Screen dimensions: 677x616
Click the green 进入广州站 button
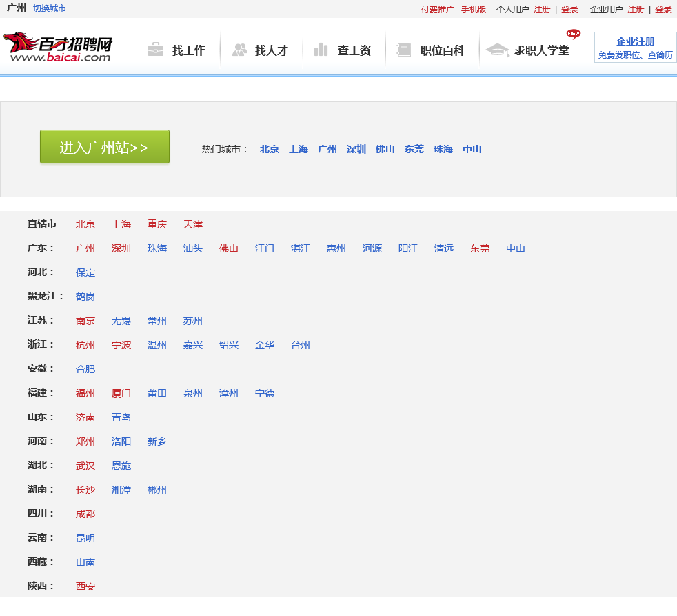point(105,147)
